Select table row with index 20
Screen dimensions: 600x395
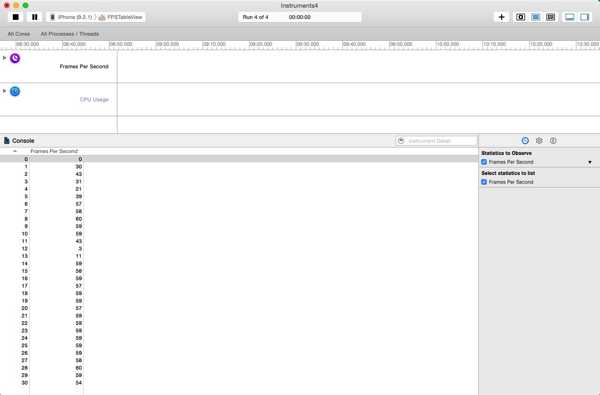click(x=238, y=308)
